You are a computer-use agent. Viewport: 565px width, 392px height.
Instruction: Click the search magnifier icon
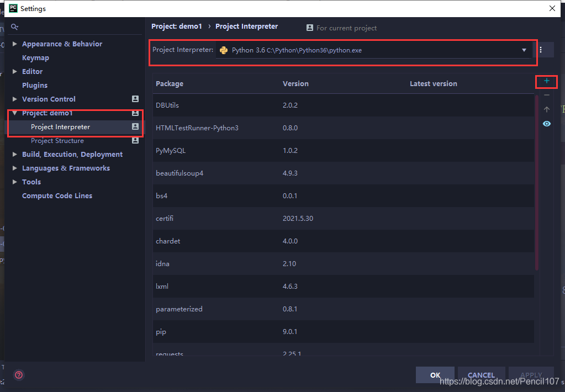pyautogui.click(x=14, y=27)
